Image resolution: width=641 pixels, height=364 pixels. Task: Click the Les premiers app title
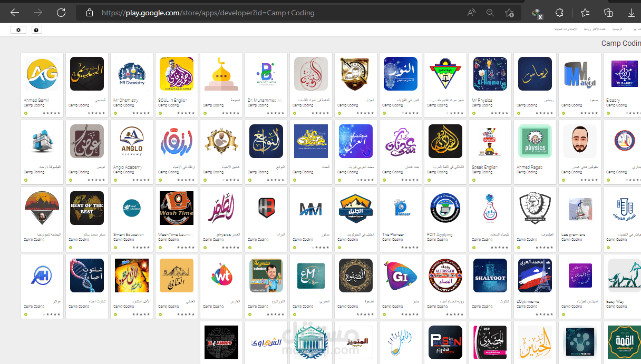[572, 234]
